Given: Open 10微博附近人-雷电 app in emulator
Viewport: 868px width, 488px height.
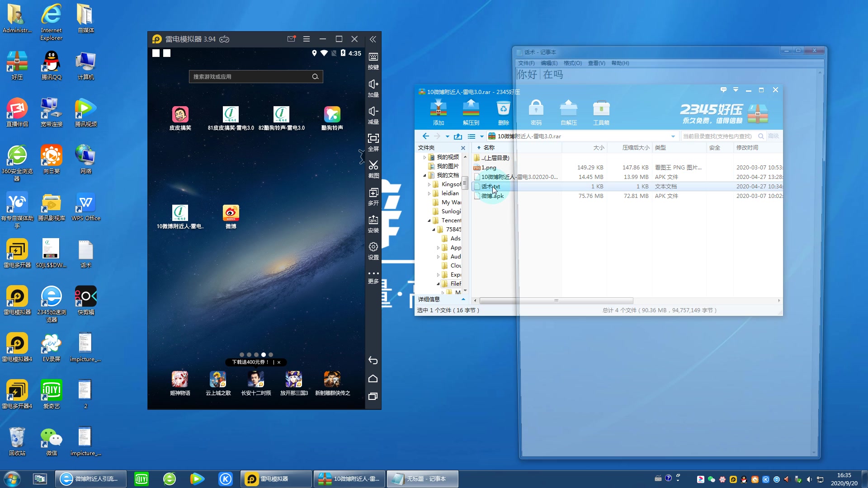Looking at the screenshot, I should 180,213.
